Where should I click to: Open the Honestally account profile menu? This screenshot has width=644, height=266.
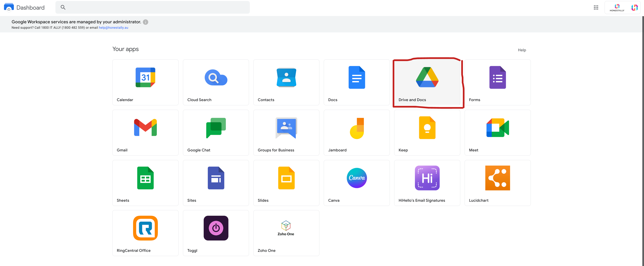[634, 8]
